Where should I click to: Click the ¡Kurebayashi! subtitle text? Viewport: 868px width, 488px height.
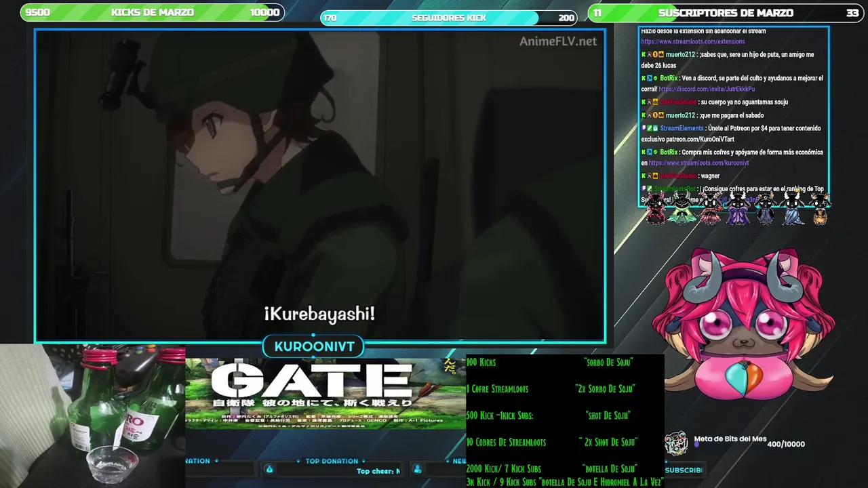click(319, 314)
